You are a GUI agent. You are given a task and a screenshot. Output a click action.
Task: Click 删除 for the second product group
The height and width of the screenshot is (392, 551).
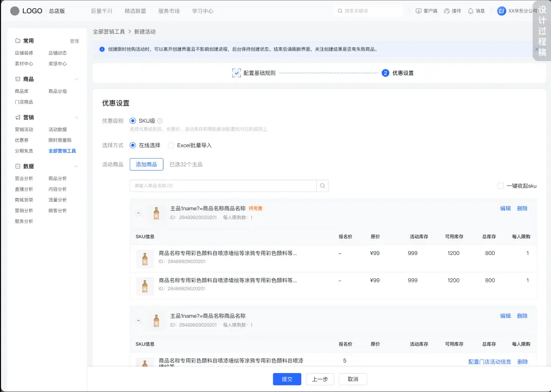tap(522, 316)
